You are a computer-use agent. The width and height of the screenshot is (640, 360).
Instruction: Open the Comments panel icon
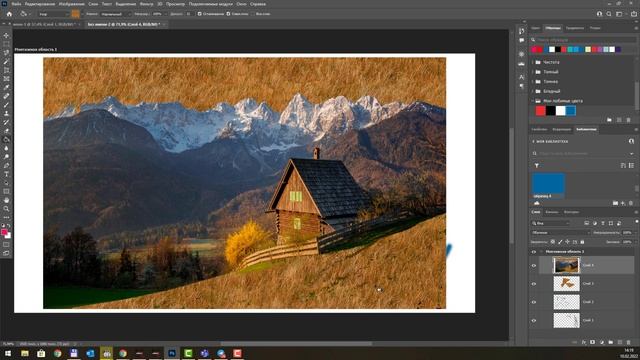522,40
